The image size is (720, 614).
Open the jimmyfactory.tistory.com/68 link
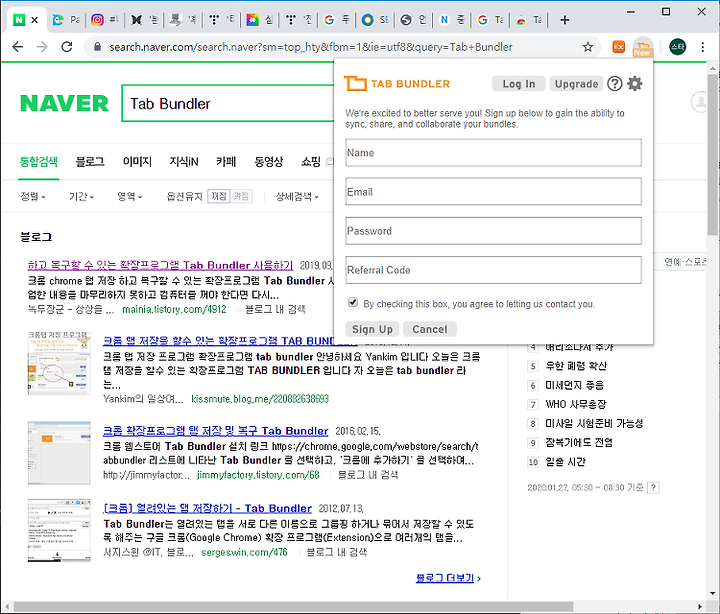tap(258, 475)
